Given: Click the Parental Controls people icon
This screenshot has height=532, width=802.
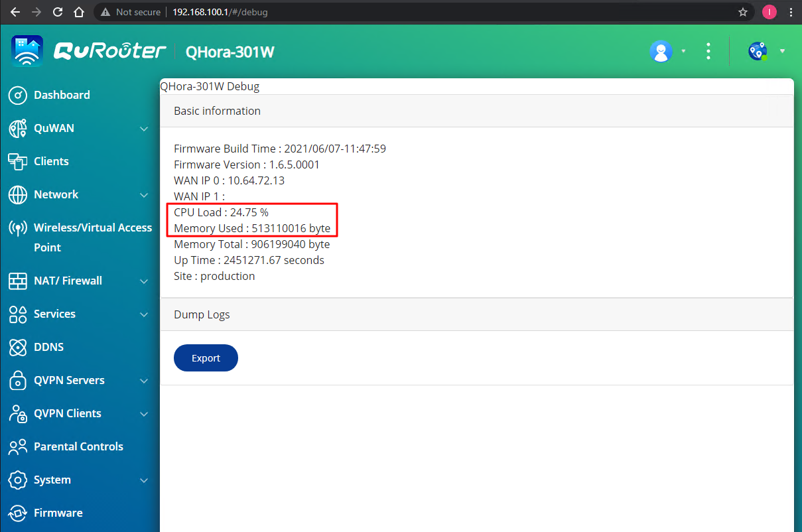Looking at the screenshot, I should coord(17,446).
